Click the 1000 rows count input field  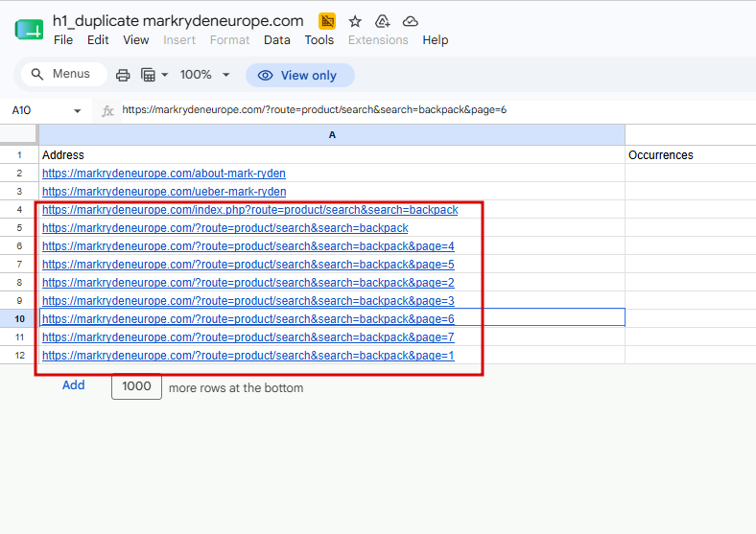[136, 386]
